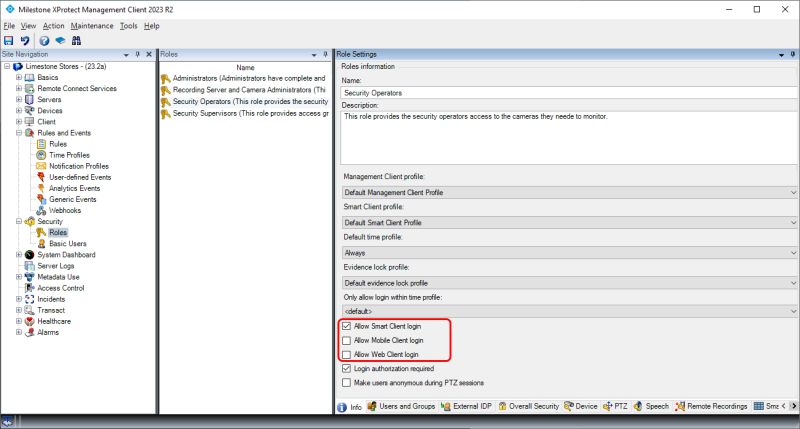This screenshot has height=429, width=800.
Task: Click the Servers node icon
Action: click(30, 100)
